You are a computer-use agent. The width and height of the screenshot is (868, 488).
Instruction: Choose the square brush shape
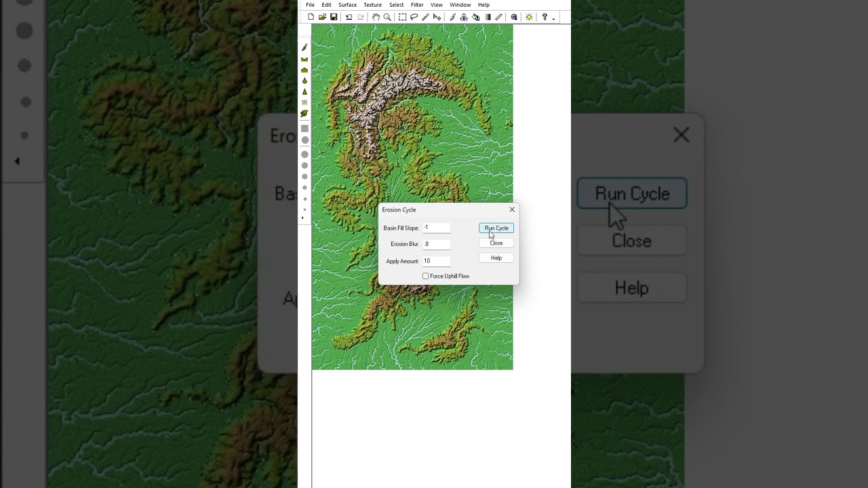click(x=304, y=129)
